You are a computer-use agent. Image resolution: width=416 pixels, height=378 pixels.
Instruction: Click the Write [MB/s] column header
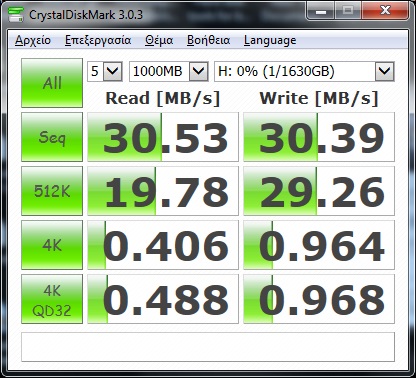[x=319, y=99]
